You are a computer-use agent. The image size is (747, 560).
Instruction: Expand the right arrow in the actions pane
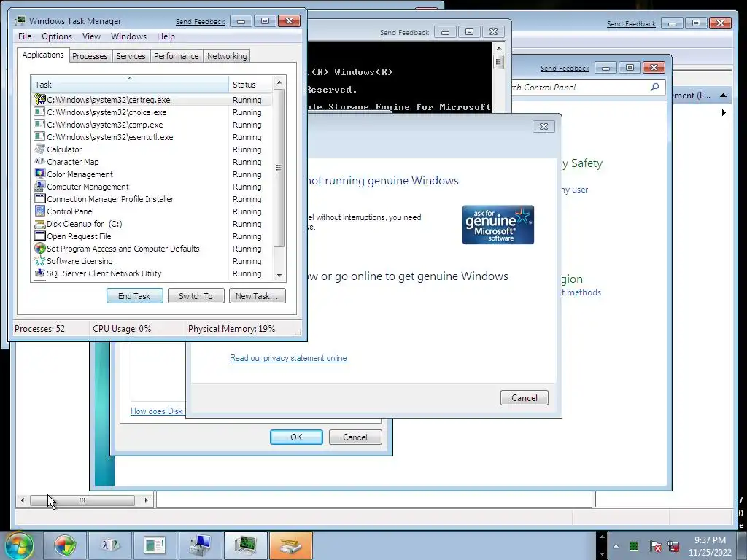coord(724,113)
